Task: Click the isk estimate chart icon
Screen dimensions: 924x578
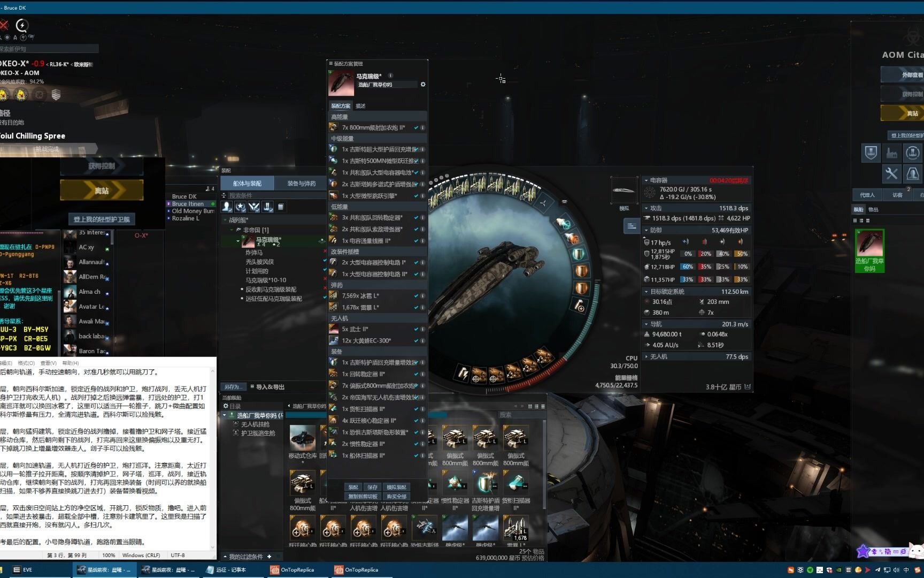Action: [x=748, y=387]
